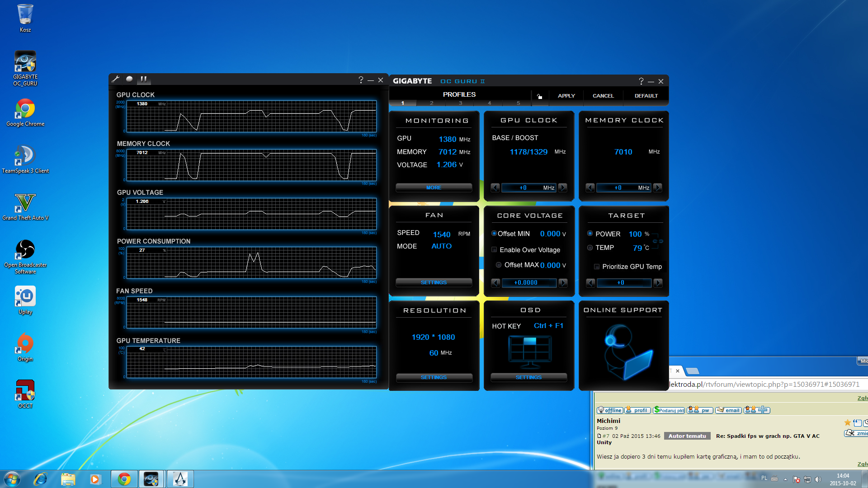868x488 pixels.
Task: Select profile 4 tab
Action: (x=490, y=103)
